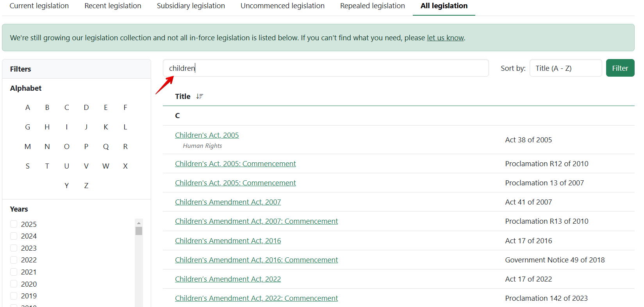The image size is (644, 307).
Task: Open the Repealed legislation tab
Action: (372, 6)
